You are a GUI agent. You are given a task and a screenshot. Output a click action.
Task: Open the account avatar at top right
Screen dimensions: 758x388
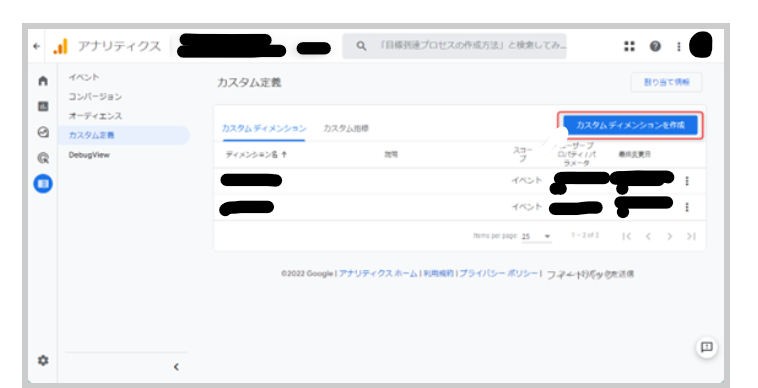700,45
